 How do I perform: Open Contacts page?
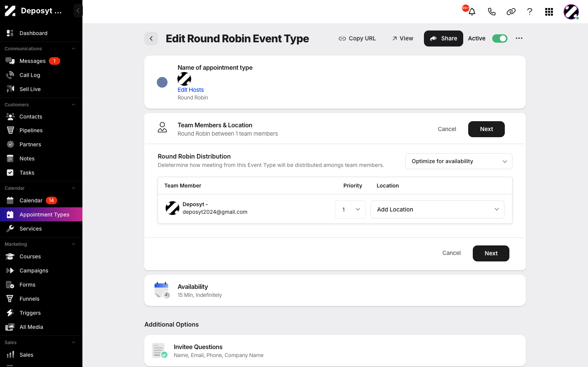(x=41, y=117)
